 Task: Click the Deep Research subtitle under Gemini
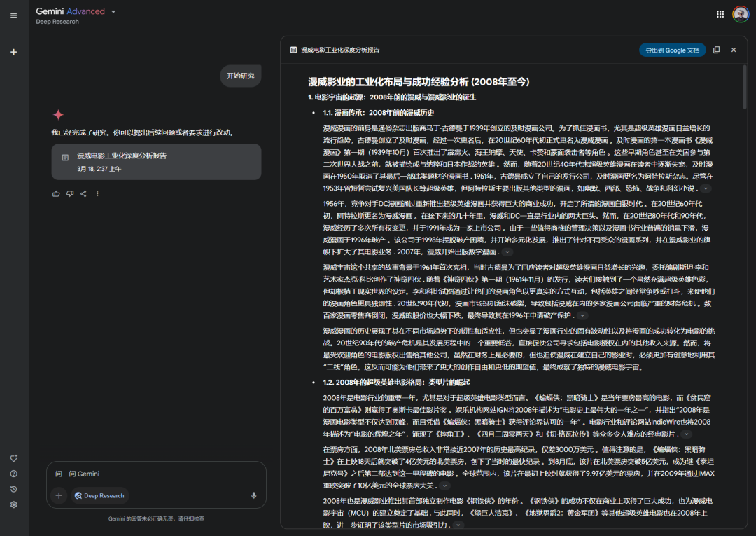[57, 22]
